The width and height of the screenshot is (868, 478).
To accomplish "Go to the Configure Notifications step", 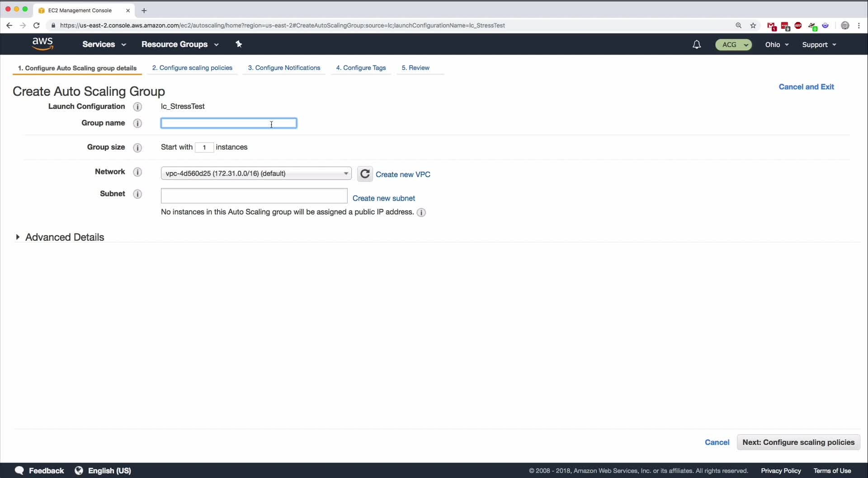I will click(284, 68).
